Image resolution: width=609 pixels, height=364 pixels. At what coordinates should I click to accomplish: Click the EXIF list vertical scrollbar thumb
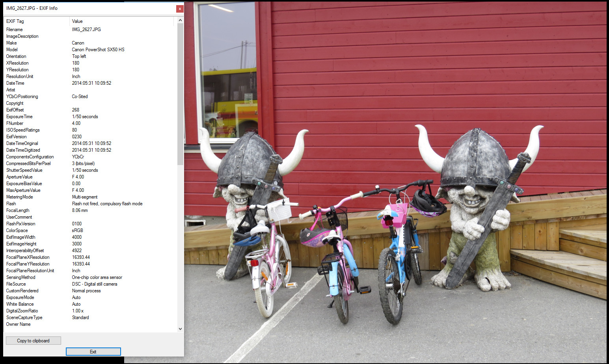[180, 94]
